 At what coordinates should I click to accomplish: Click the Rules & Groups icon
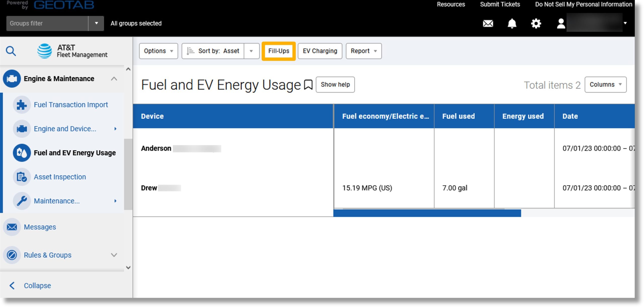[x=12, y=255]
